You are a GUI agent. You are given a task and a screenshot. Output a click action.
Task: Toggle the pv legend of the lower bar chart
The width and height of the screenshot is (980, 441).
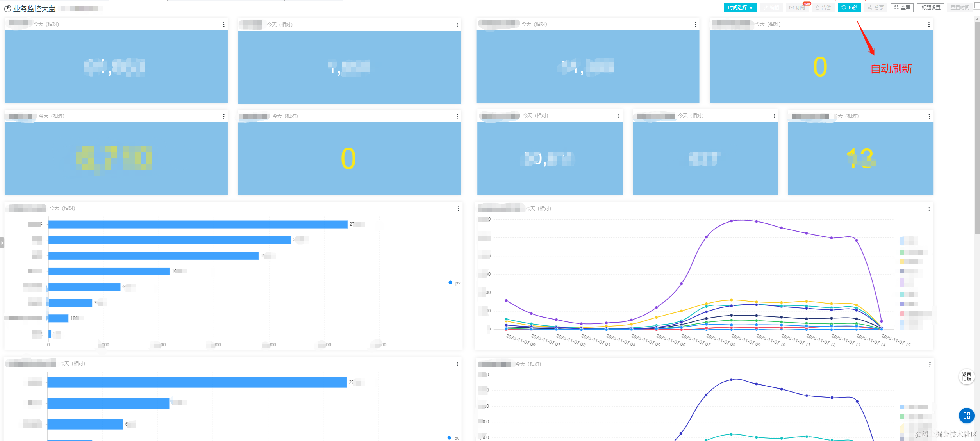click(453, 438)
